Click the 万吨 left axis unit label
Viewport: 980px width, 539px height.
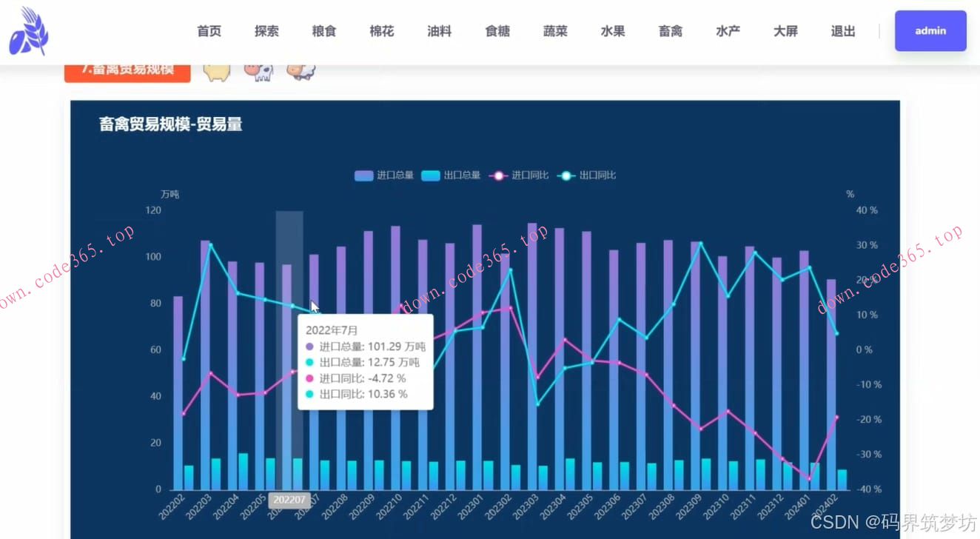[x=170, y=195]
